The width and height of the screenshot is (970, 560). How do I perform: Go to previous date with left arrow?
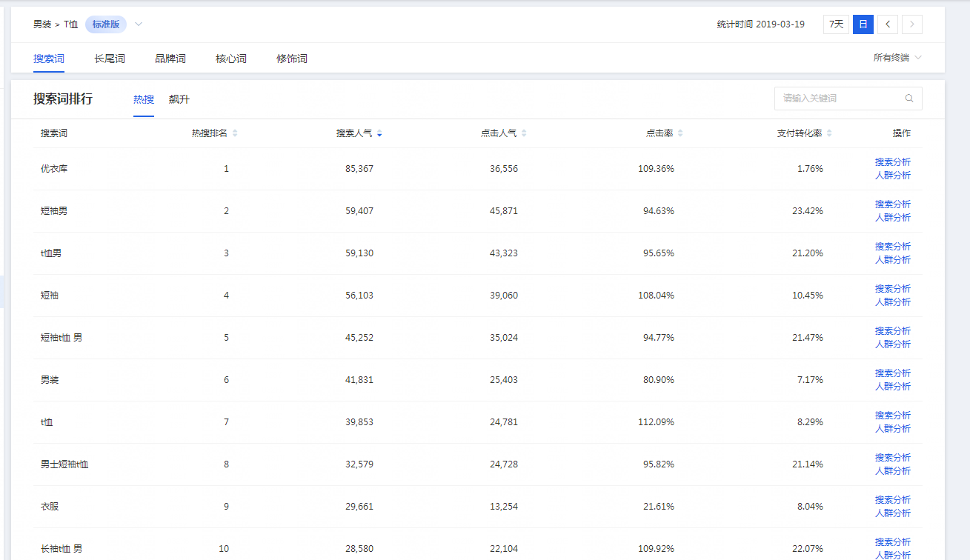(x=888, y=24)
